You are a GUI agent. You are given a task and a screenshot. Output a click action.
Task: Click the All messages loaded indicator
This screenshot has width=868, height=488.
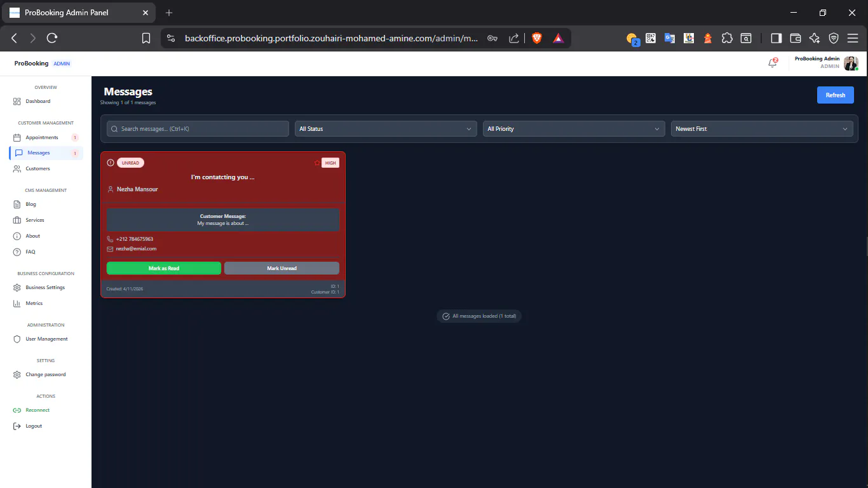(479, 316)
